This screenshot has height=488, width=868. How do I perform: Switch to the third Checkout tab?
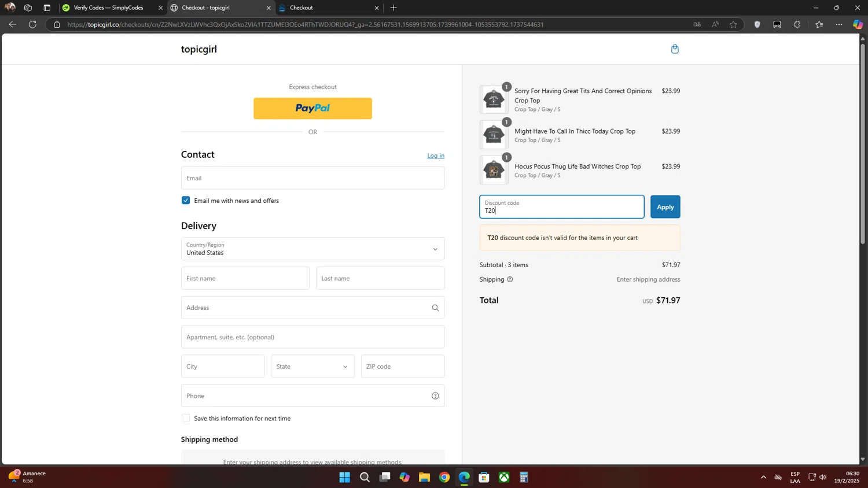tap(328, 8)
